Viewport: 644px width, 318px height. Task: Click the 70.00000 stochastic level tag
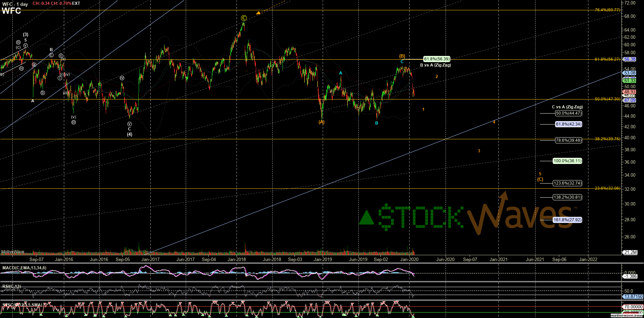[633, 307]
